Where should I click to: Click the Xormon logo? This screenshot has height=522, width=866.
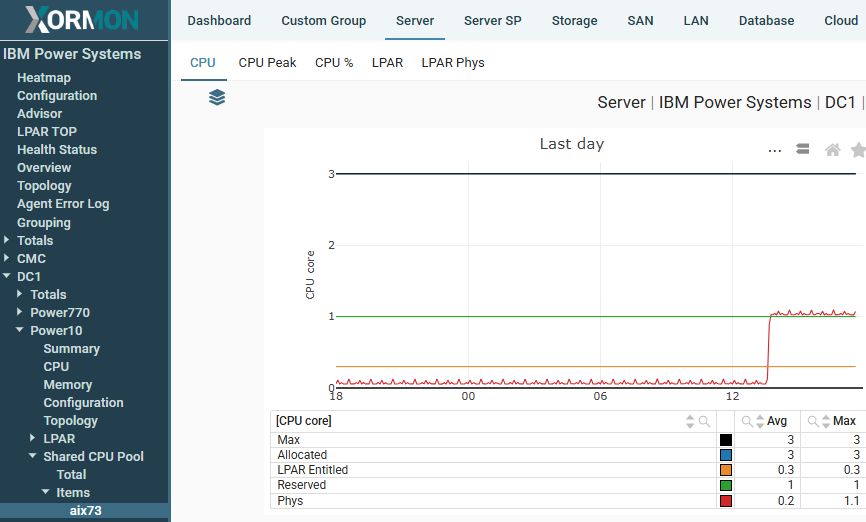click(x=84, y=20)
